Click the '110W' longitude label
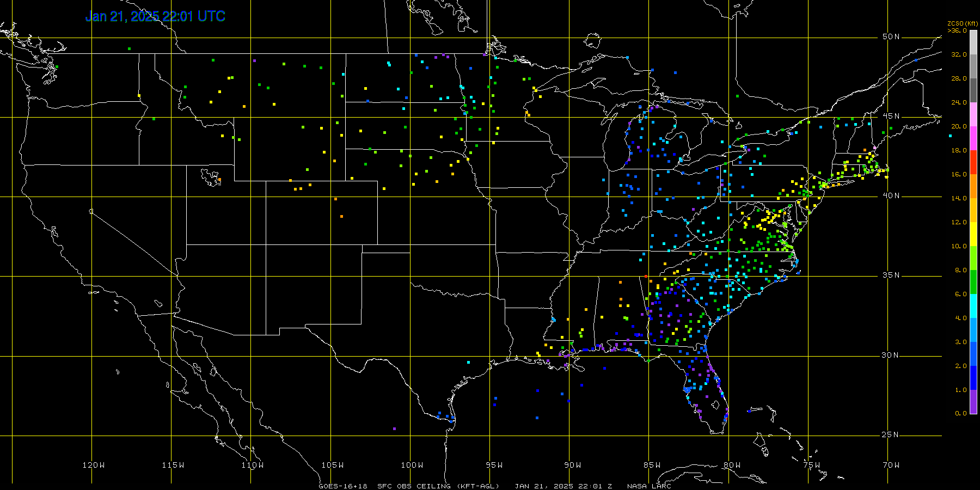This screenshot has width=980, height=490. click(x=253, y=465)
